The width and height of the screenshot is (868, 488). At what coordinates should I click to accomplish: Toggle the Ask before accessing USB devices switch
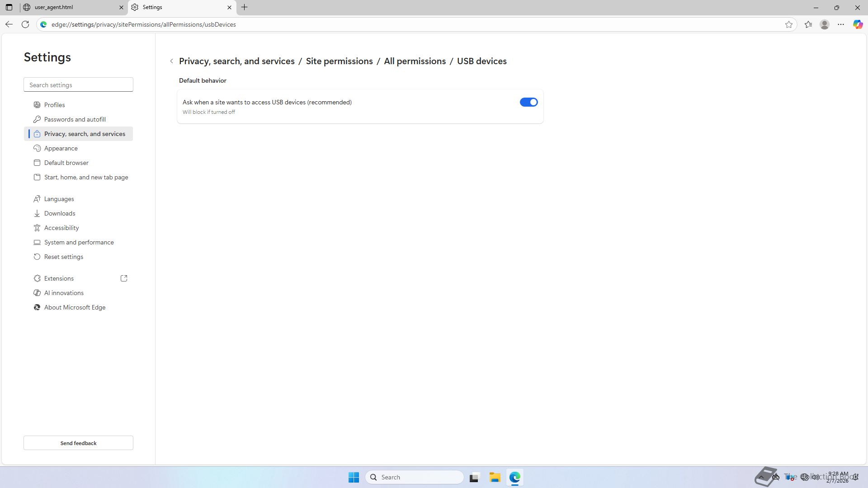click(x=528, y=102)
